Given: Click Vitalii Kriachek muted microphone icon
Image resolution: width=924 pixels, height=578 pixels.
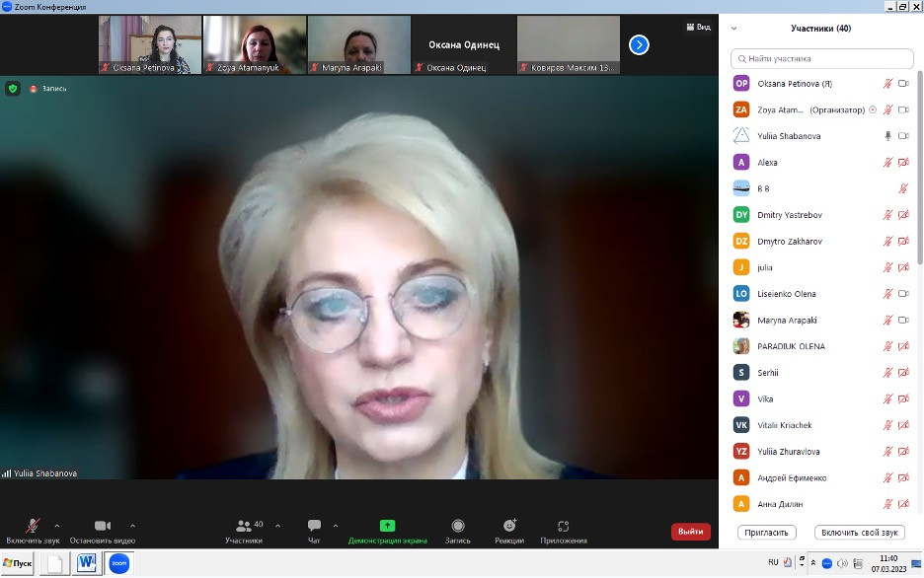Looking at the screenshot, I should pos(887,425).
